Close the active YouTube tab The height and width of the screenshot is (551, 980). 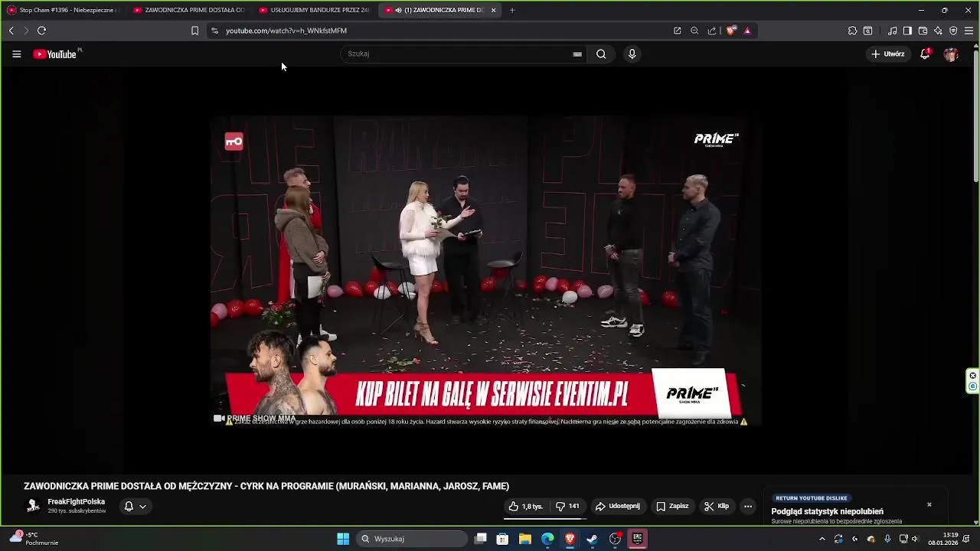tap(493, 10)
